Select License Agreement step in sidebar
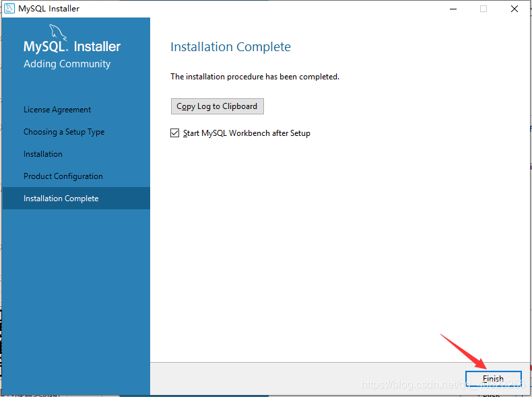The height and width of the screenshot is (397, 532). (x=57, y=110)
